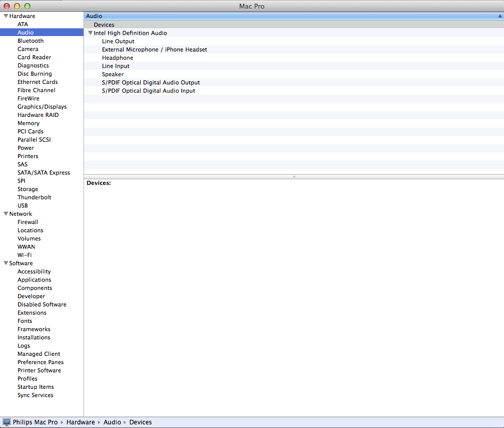This screenshot has width=504, height=428.
Task: Open Graphics/Displays information
Action: coord(42,107)
